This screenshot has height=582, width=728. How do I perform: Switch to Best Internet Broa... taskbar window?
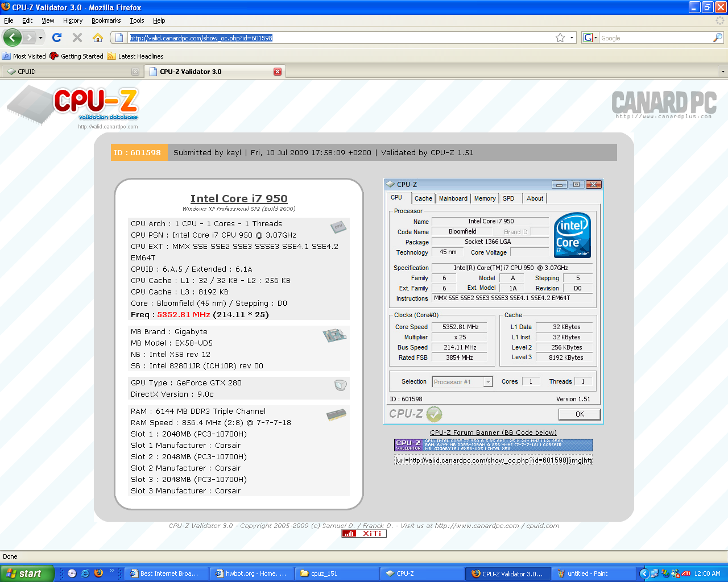click(x=166, y=573)
